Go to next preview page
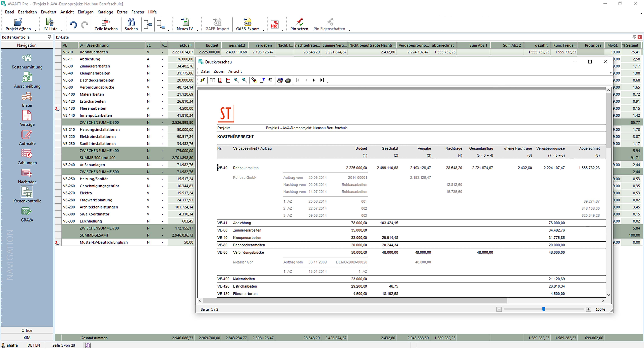Viewport: 644px width, 349px height. click(314, 80)
